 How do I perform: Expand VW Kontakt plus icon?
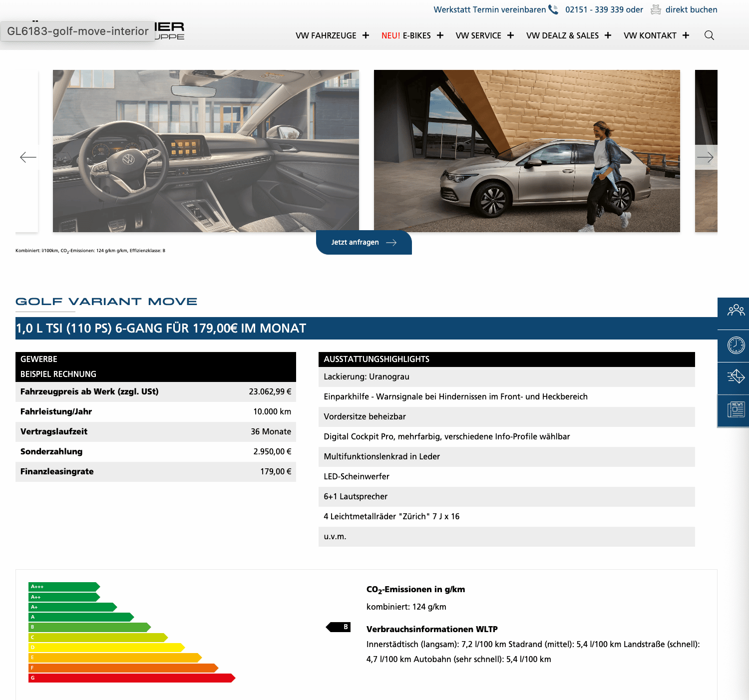coord(686,35)
